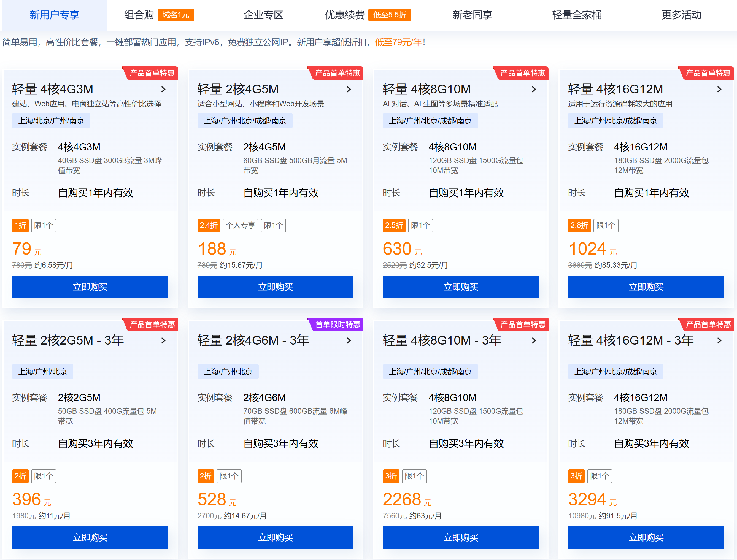Open chevron on 轻量 4核8G10M one-year card

[x=534, y=89]
